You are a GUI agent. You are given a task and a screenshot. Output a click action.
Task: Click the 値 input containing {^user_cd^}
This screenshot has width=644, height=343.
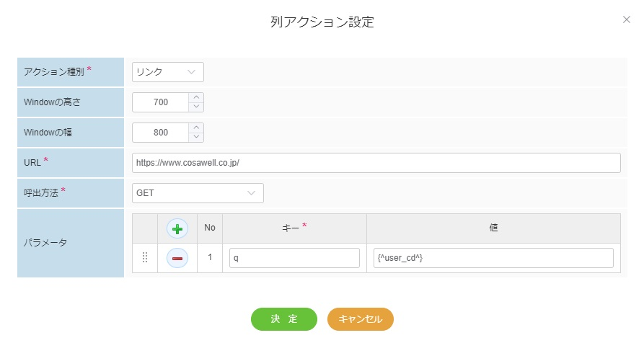coord(493,258)
